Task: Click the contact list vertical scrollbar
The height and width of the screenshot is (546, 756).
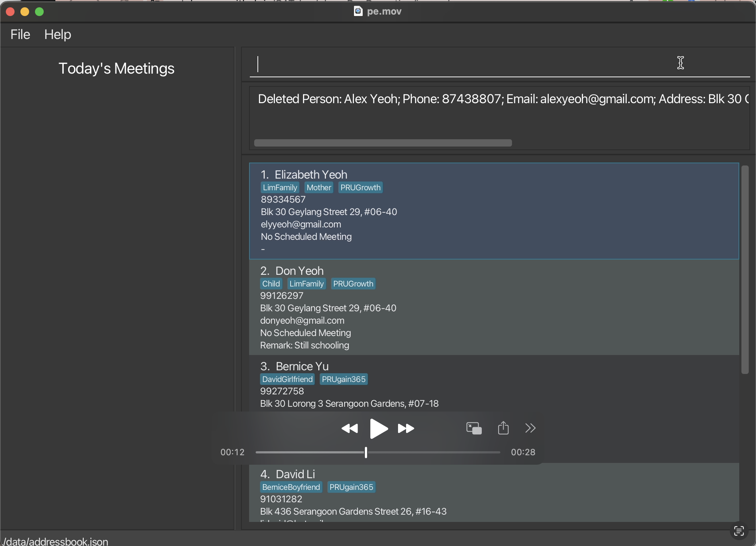Action: (745, 270)
